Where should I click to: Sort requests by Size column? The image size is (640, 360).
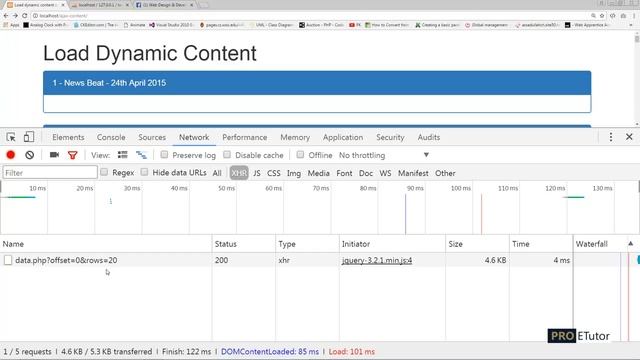coord(477,244)
